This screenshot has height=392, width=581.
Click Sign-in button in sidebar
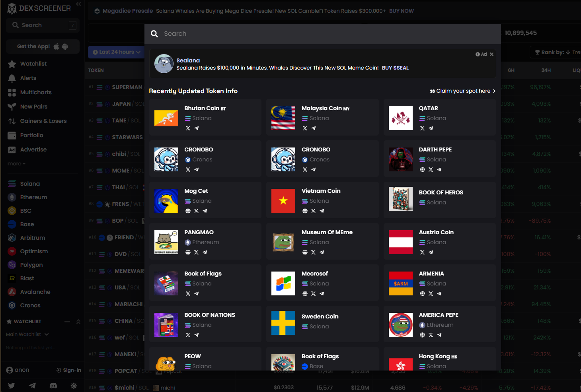coord(68,370)
